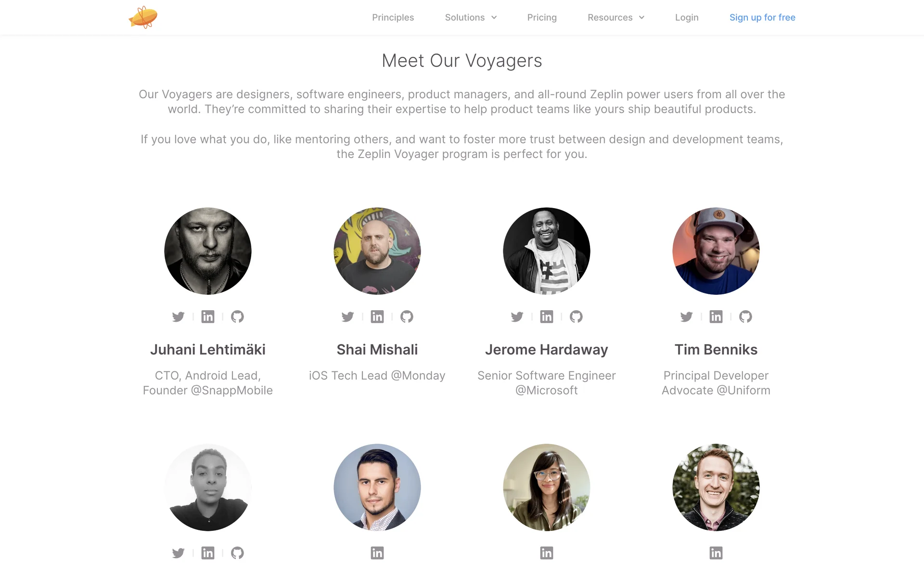
Task: Go to the Principles page
Action: tap(393, 17)
